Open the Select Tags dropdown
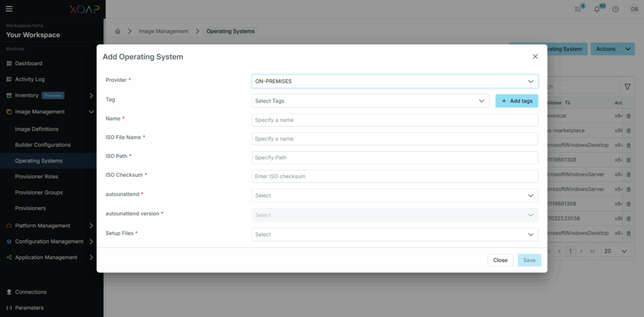 pyautogui.click(x=370, y=101)
